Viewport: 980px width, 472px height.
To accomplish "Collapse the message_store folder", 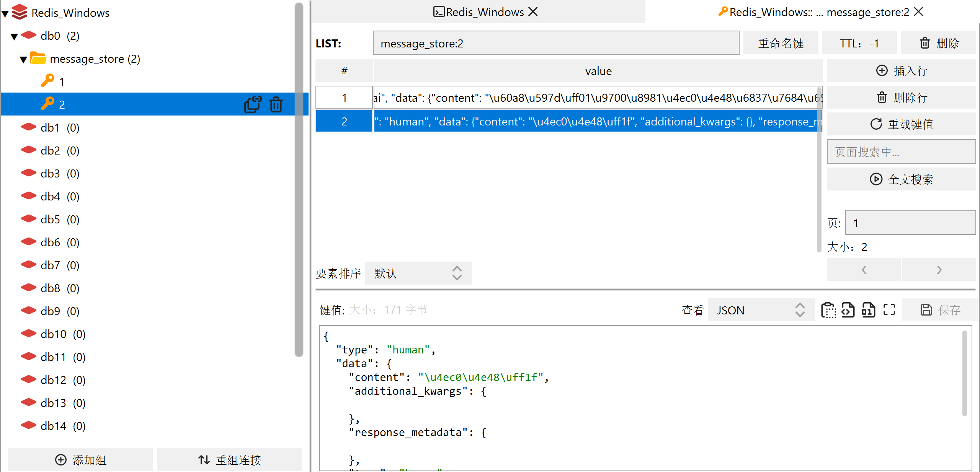I will [23, 60].
